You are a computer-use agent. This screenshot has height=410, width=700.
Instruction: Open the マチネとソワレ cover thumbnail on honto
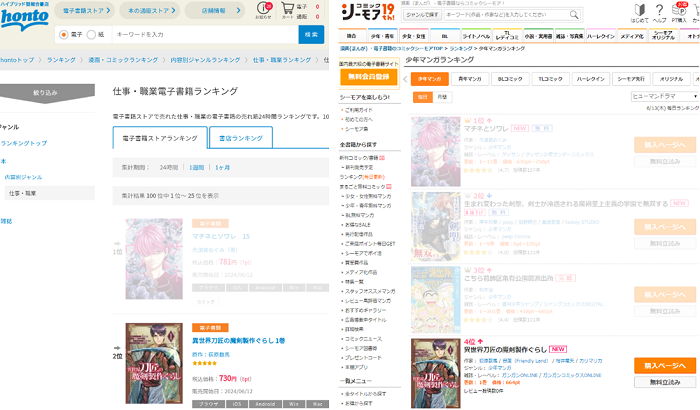point(154,259)
